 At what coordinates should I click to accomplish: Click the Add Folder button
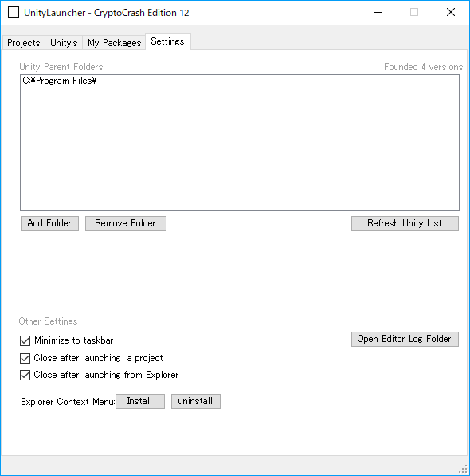pos(49,223)
